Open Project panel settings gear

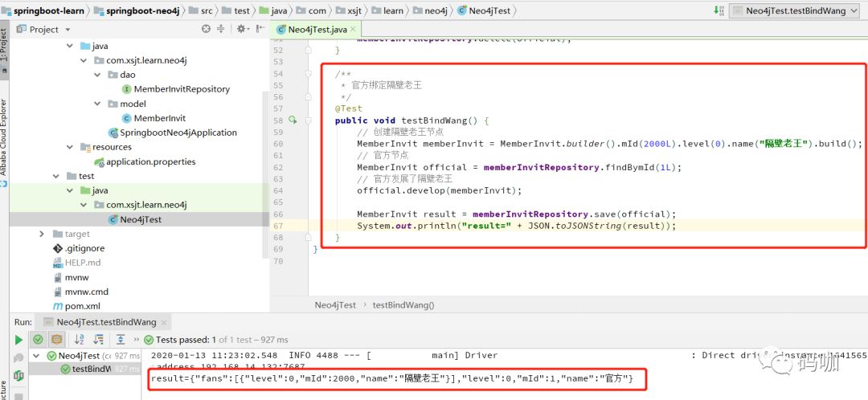coord(241,30)
